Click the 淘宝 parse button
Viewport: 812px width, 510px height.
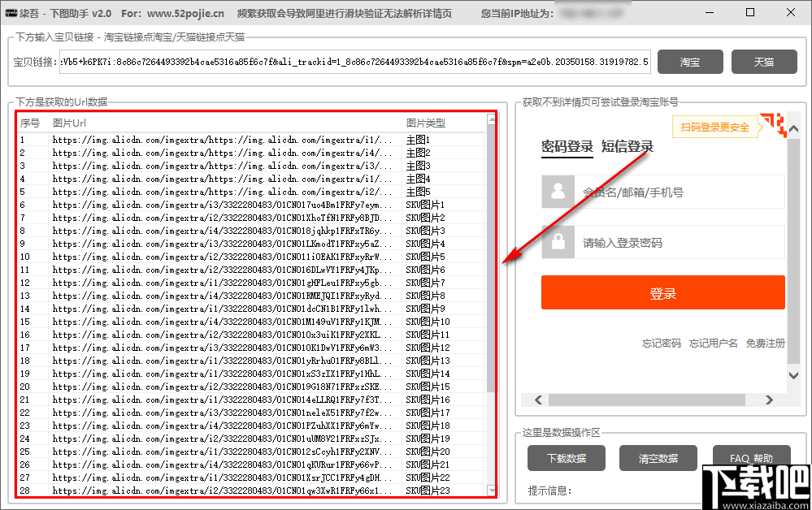(x=690, y=62)
